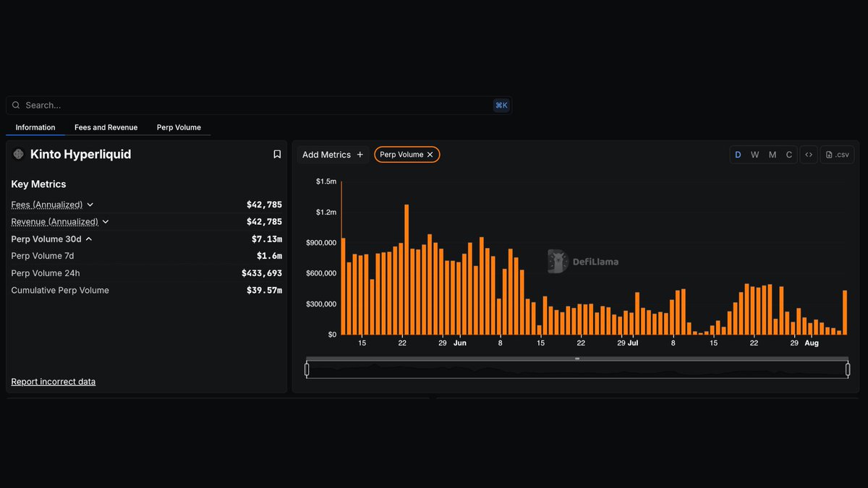Click the plus icon in Add Metrics
868x488 pixels.
point(360,155)
